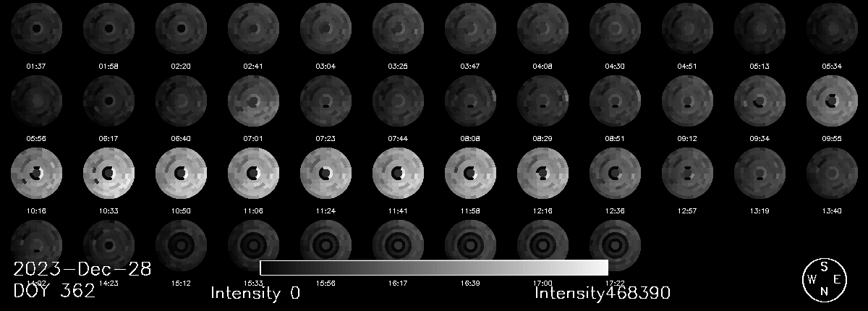Click the 'Intensity 0' minimum label
This screenshot has width=868, height=311.
(x=255, y=293)
